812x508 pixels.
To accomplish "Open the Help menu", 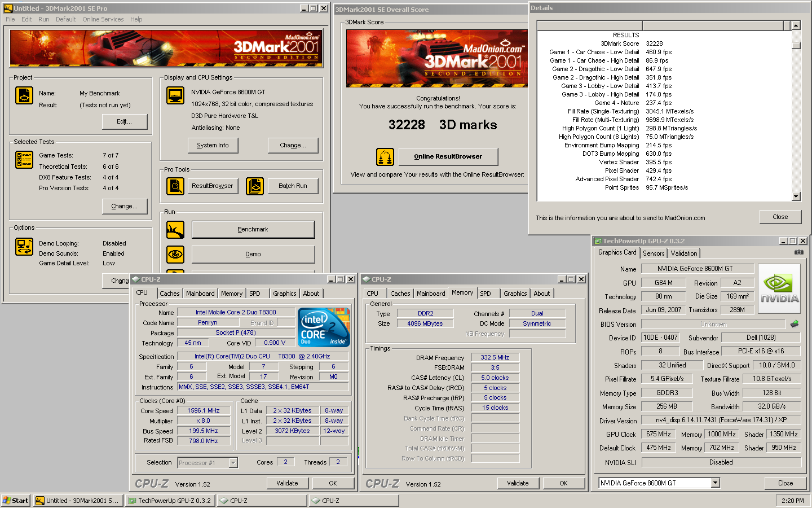I will tap(136, 19).
